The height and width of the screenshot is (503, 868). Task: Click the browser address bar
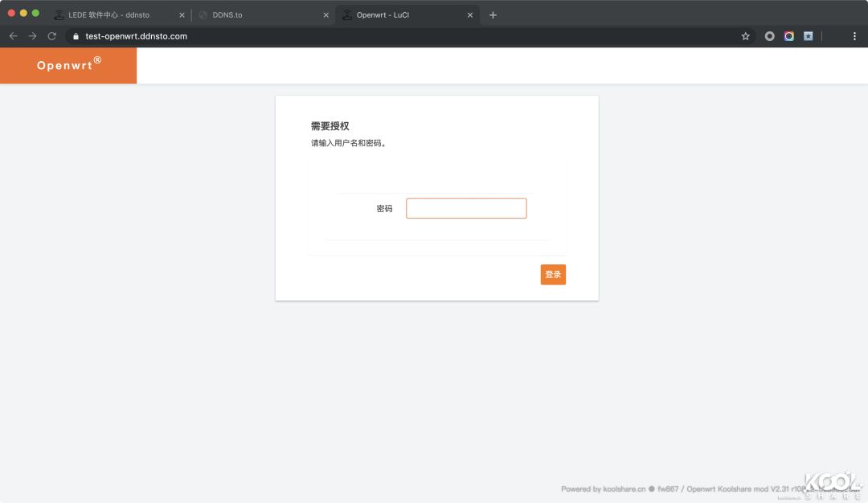click(x=241, y=35)
